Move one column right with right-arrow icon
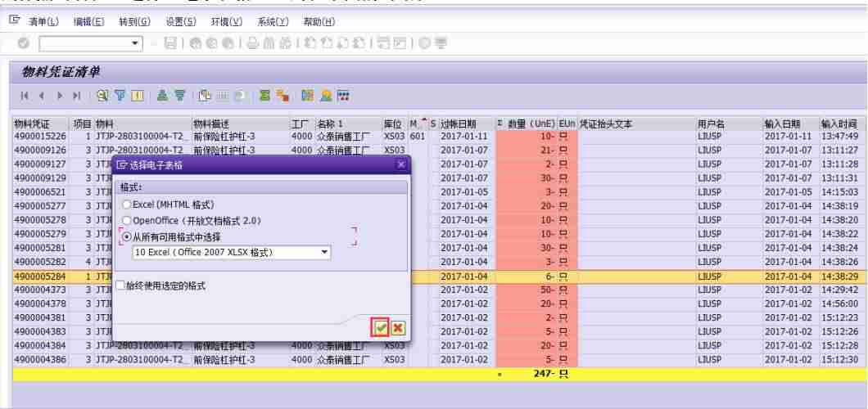868x409 pixels. [60, 97]
